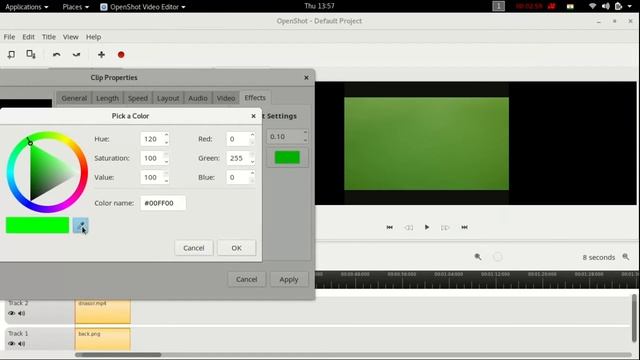The width and height of the screenshot is (640, 360).
Task: Open the Places menu
Action: (76, 7)
